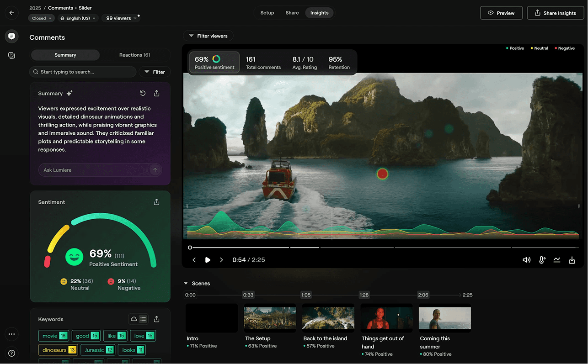Select the 161 Total comments metric
The height and width of the screenshot is (364, 588).
coord(263,63)
